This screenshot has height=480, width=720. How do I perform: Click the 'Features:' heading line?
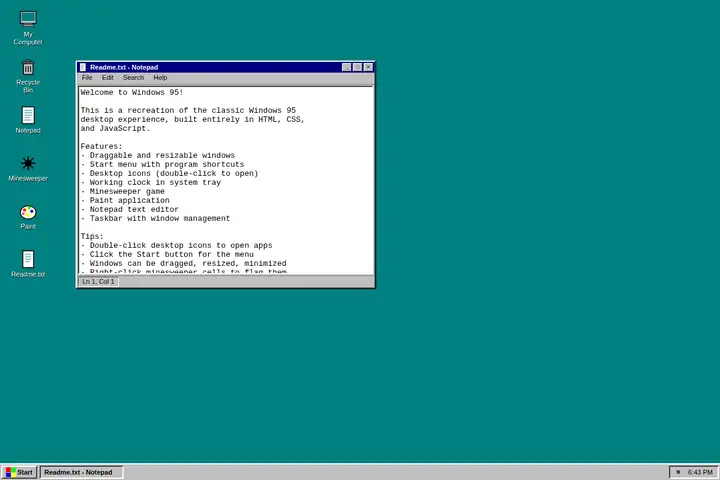(101, 147)
